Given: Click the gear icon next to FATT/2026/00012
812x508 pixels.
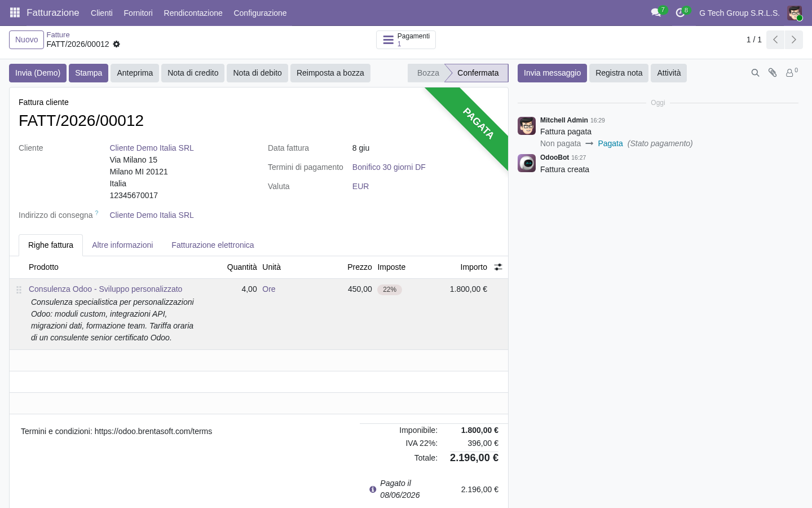Looking at the screenshot, I should tap(116, 44).
